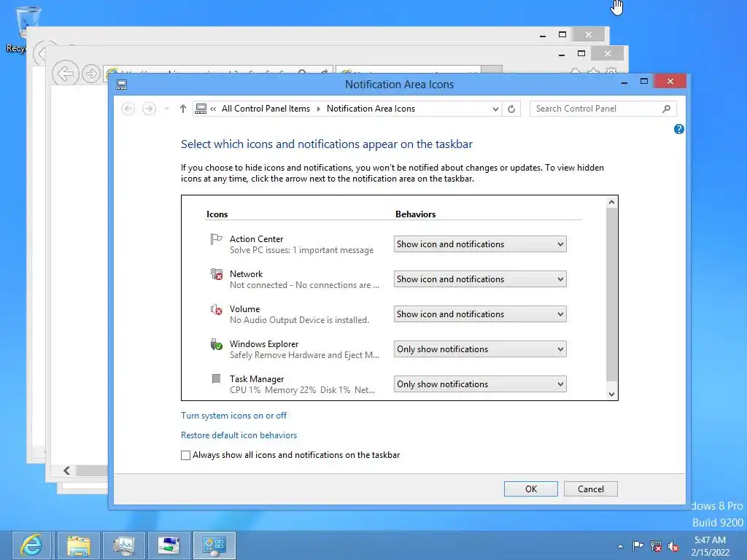The width and height of the screenshot is (747, 560).
Task: Click the back button in the Internet Explorer window
Action: tap(65, 74)
